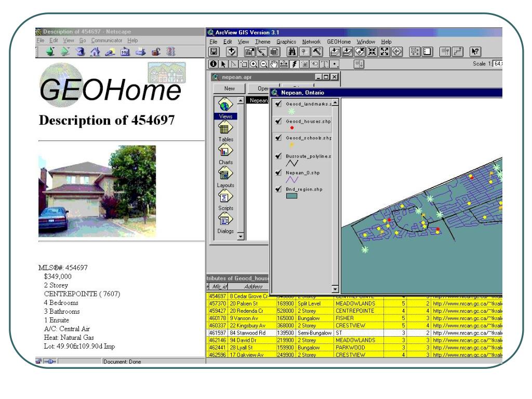
Task: Click the Netscape Print icon
Action: coord(140,51)
